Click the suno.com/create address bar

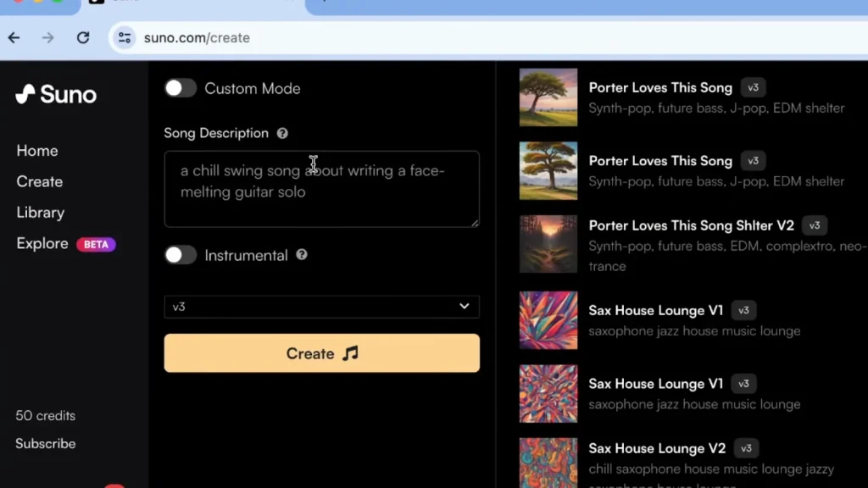coord(487,37)
